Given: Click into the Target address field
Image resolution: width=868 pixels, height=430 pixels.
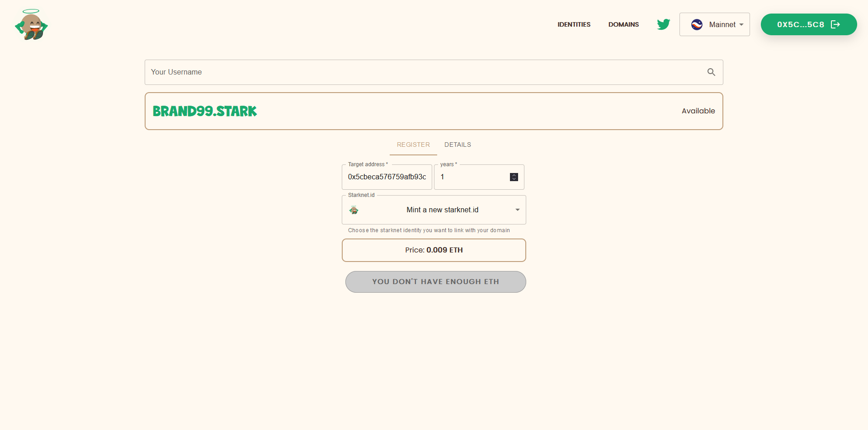Looking at the screenshot, I should point(387,177).
